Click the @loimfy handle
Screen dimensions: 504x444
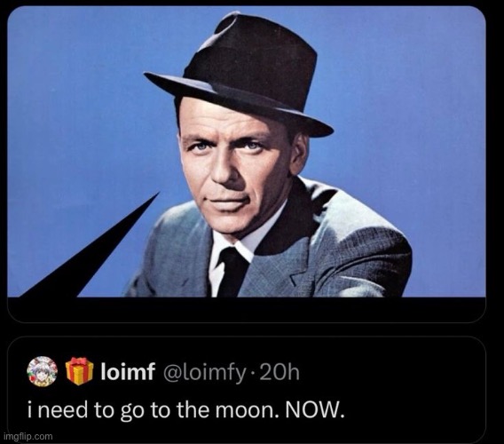coord(205,372)
